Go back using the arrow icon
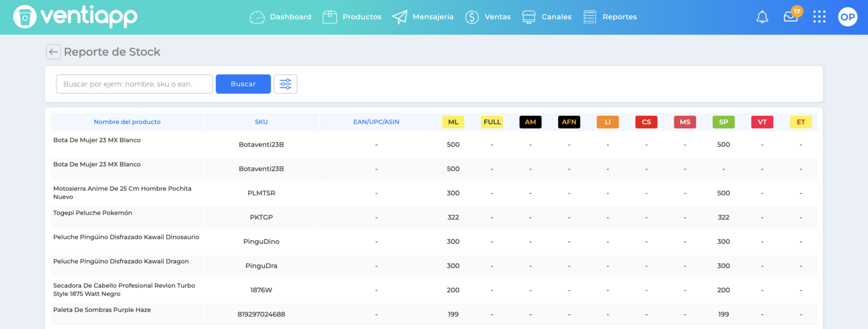This screenshot has width=868, height=329. [x=53, y=52]
